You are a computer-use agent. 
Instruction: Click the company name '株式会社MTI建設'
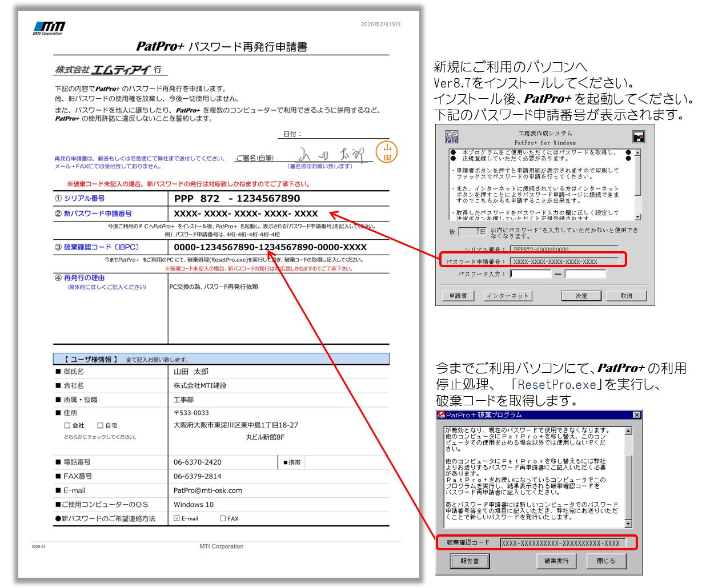coord(200,386)
